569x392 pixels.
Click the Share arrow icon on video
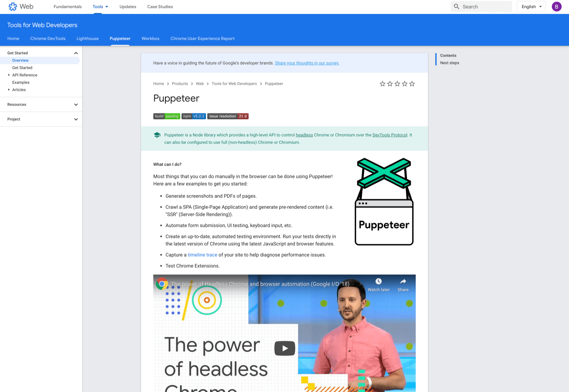[403, 281]
